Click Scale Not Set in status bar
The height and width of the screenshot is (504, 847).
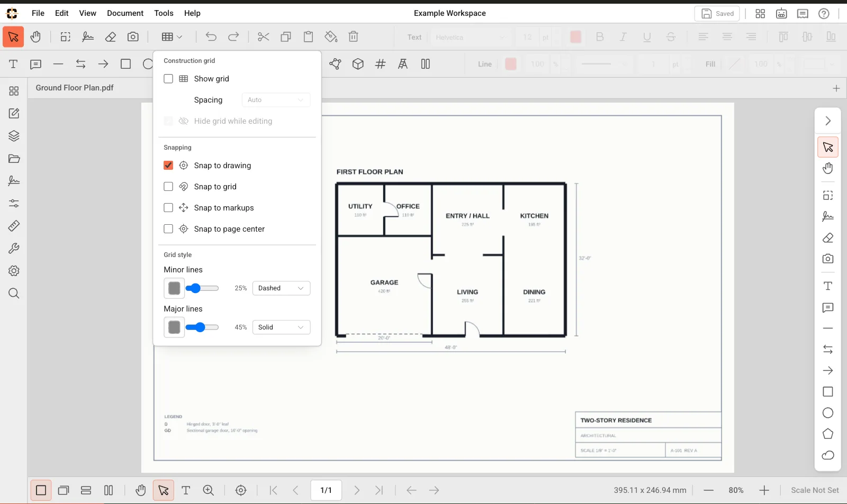point(815,490)
